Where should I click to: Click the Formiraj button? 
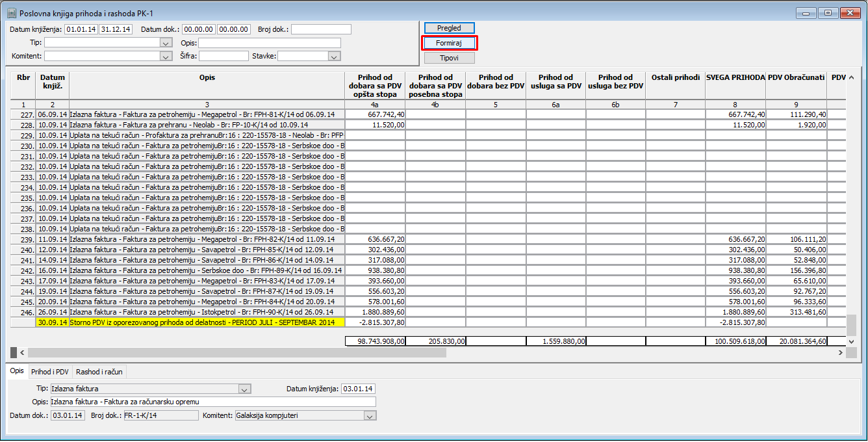[449, 43]
